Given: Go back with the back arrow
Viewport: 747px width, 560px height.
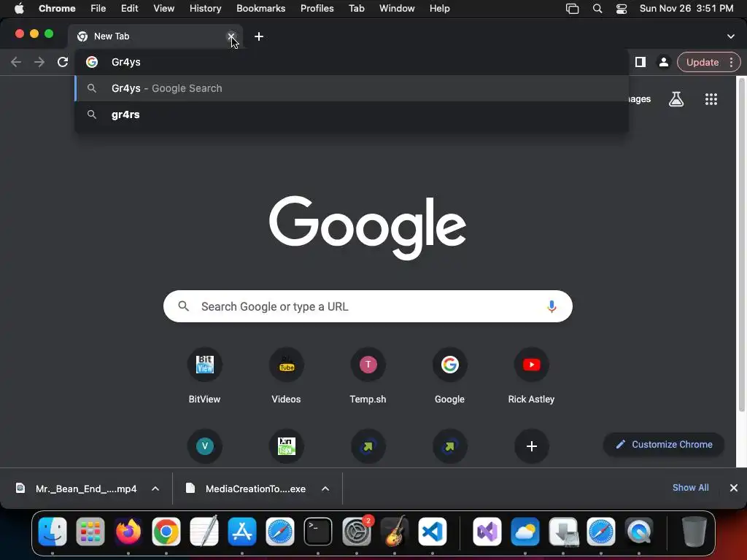Looking at the screenshot, I should 16,62.
